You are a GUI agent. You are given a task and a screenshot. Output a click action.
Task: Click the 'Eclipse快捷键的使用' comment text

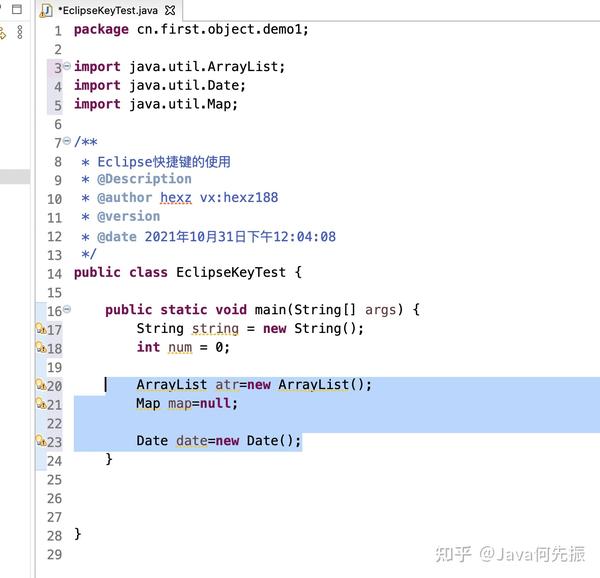pyautogui.click(x=164, y=162)
